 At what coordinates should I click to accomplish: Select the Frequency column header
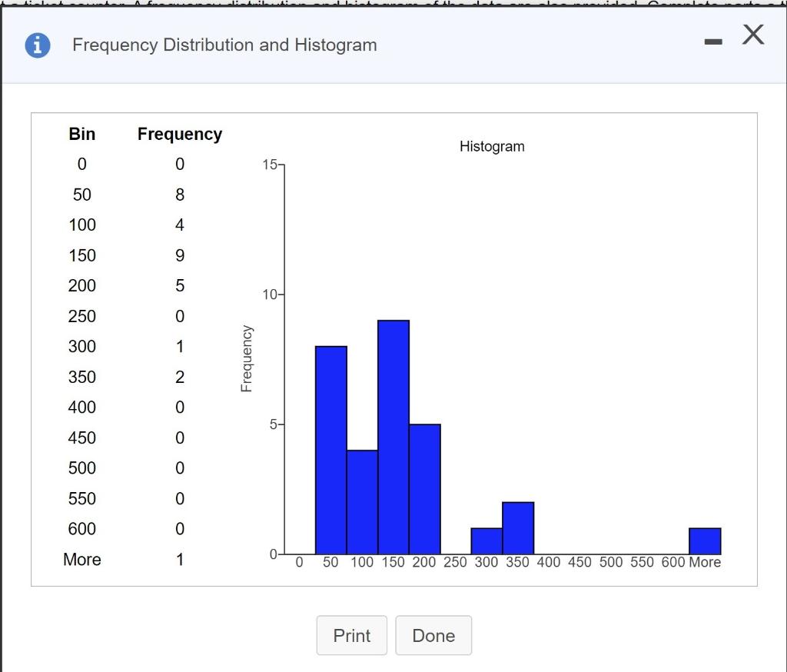[179, 134]
